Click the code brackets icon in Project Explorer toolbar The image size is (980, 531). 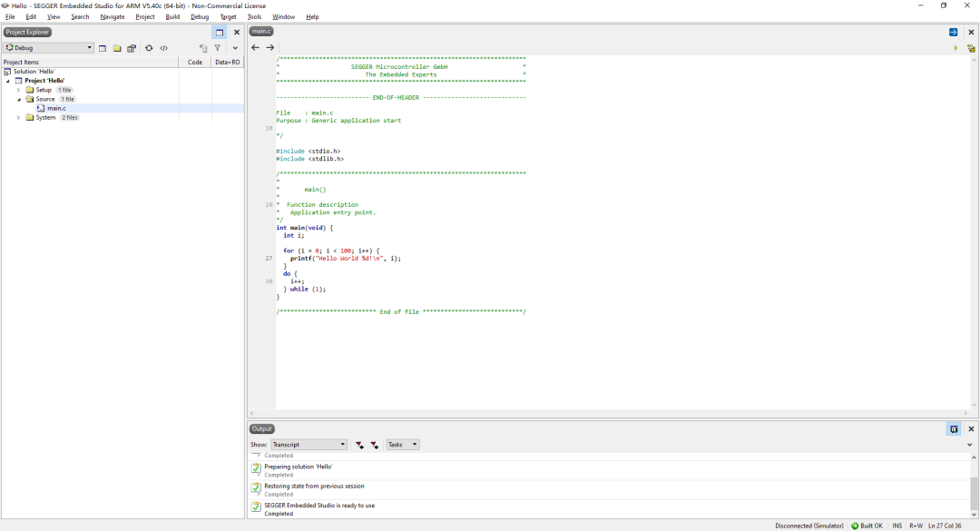163,48
